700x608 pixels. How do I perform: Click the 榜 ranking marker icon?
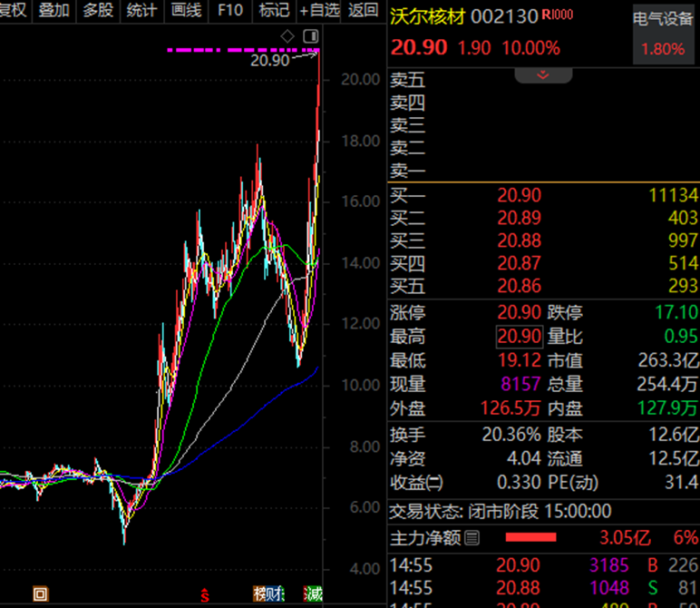259,594
